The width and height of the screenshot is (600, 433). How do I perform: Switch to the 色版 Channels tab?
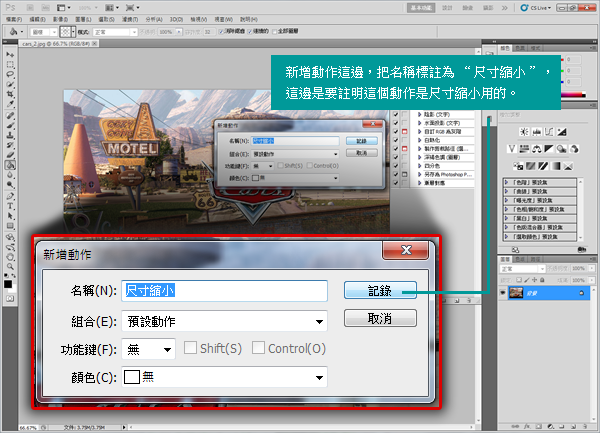coord(520,259)
